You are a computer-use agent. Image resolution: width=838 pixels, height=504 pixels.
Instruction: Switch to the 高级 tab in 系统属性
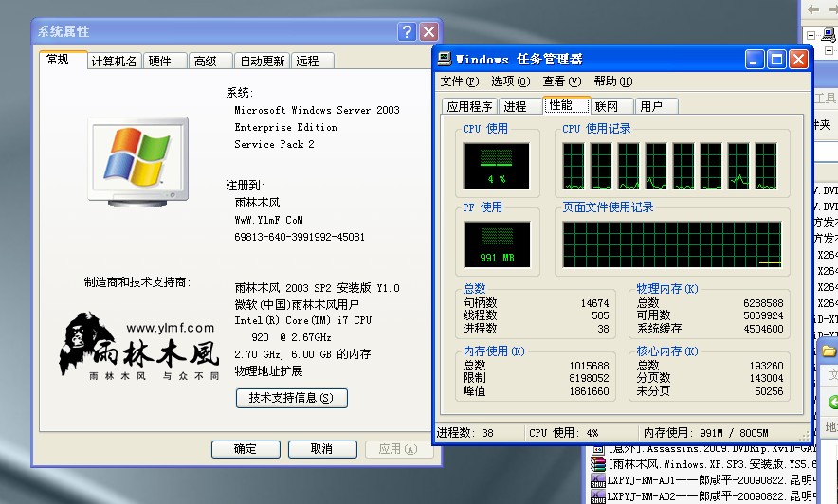point(210,61)
